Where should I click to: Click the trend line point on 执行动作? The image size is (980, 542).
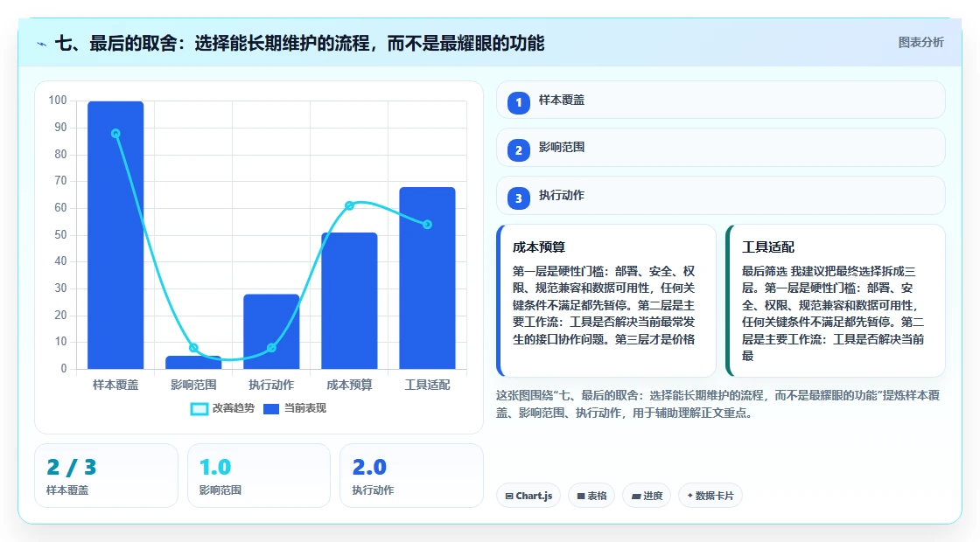[271, 348]
